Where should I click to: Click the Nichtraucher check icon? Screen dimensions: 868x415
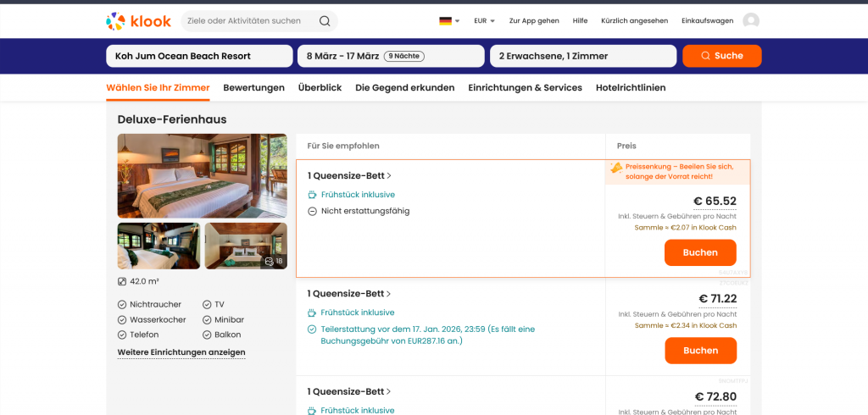click(122, 304)
